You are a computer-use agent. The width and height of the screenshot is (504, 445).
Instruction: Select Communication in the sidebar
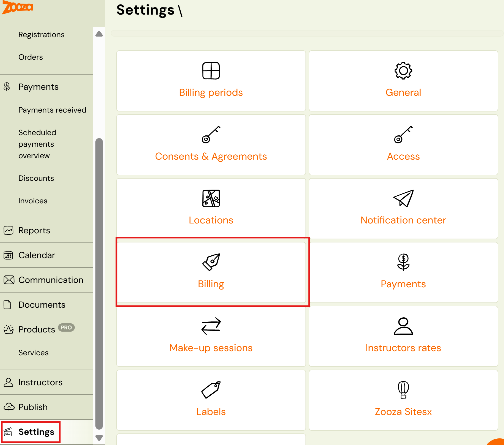pos(51,280)
